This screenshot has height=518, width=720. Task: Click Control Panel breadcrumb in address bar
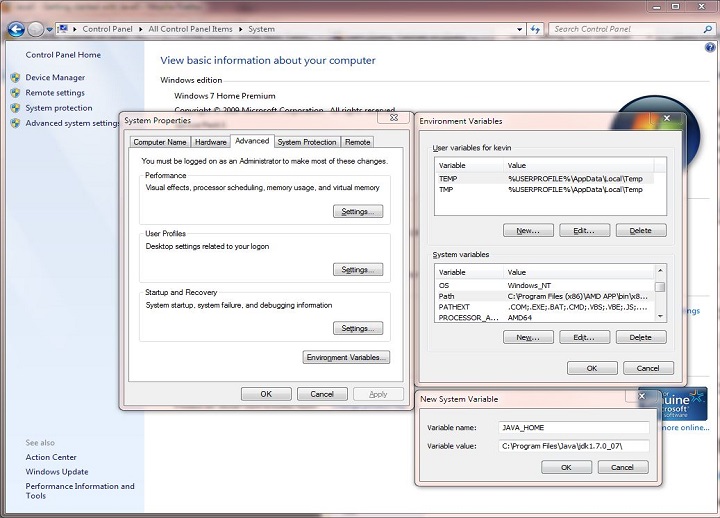[107, 29]
